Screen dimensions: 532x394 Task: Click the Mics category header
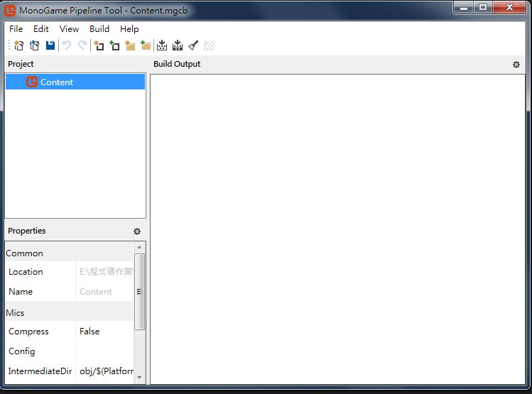click(69, 312)
